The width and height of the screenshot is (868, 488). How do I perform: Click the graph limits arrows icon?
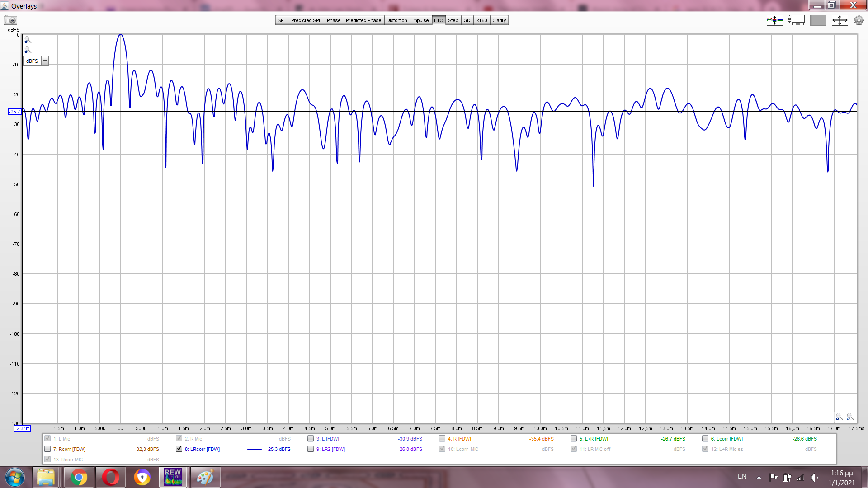(x=840, y=20)
